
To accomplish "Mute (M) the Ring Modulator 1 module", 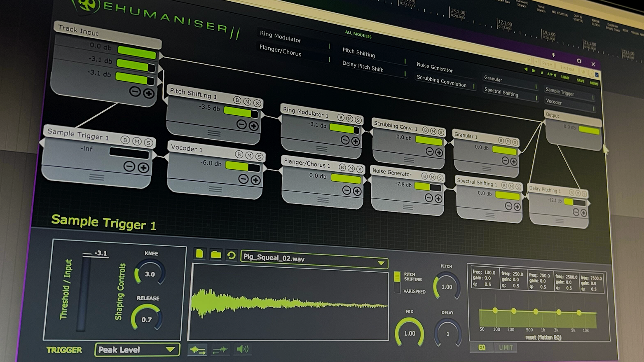I will tap(349, 119).
